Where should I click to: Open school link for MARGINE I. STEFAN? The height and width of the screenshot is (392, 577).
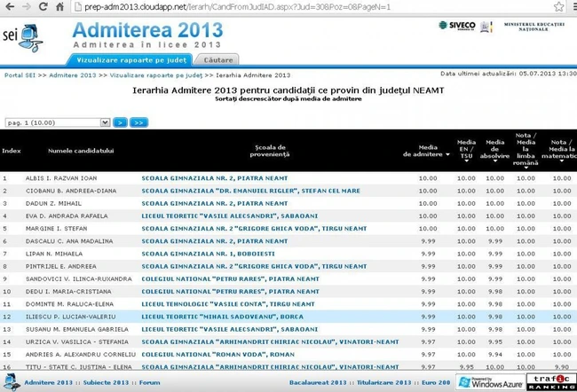254,228
